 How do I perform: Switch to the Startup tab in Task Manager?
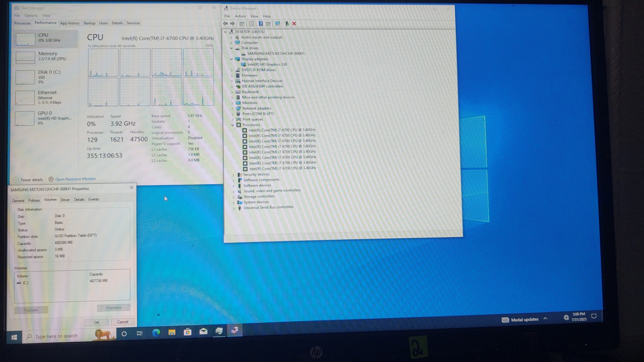pyautogui.click(x=89, y=23)
